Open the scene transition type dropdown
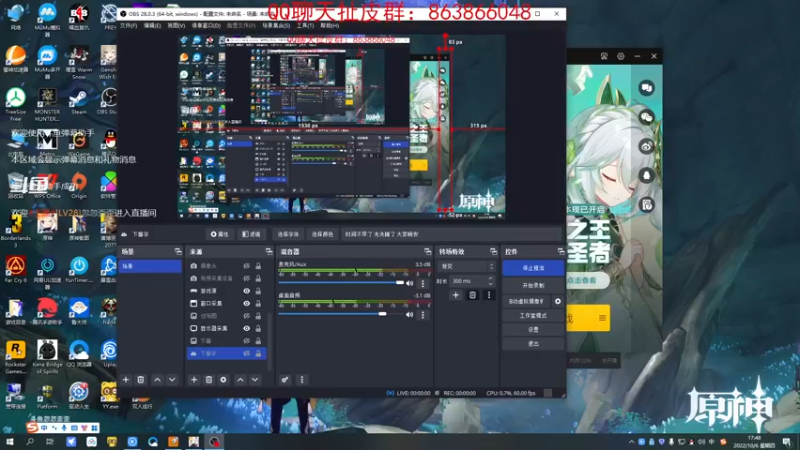This screenshot has height=450, width=800. coord(466,266)
